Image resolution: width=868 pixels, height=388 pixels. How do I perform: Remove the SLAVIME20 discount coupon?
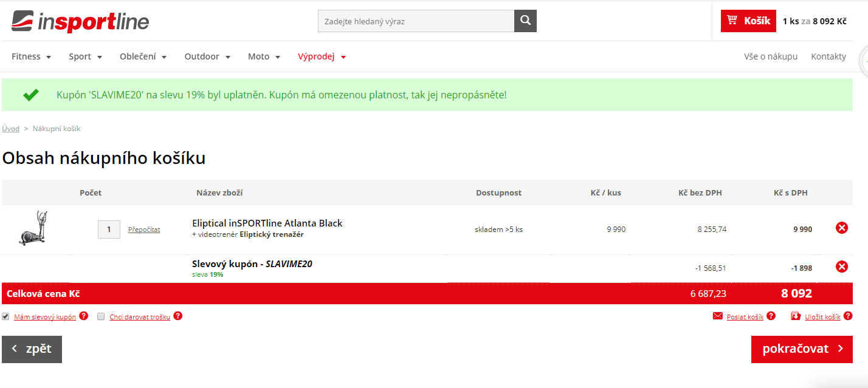click(x=842, y=267)
